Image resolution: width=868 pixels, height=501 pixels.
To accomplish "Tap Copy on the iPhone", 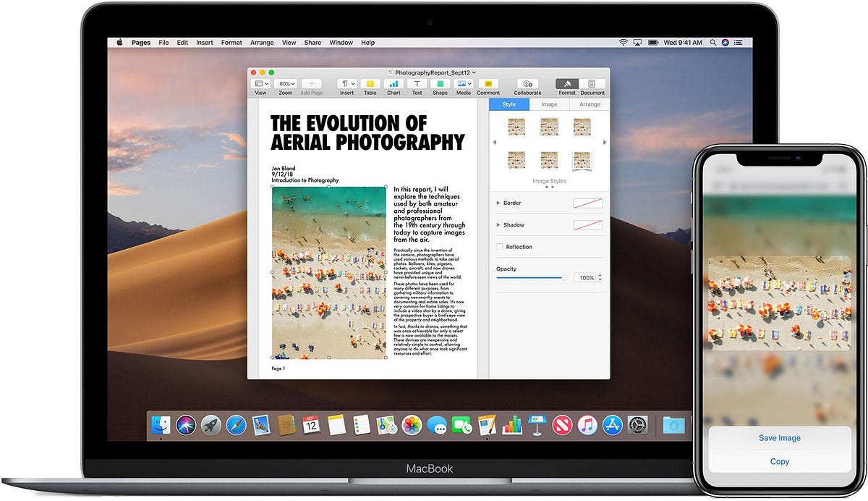I will click(x=780, y=461).
